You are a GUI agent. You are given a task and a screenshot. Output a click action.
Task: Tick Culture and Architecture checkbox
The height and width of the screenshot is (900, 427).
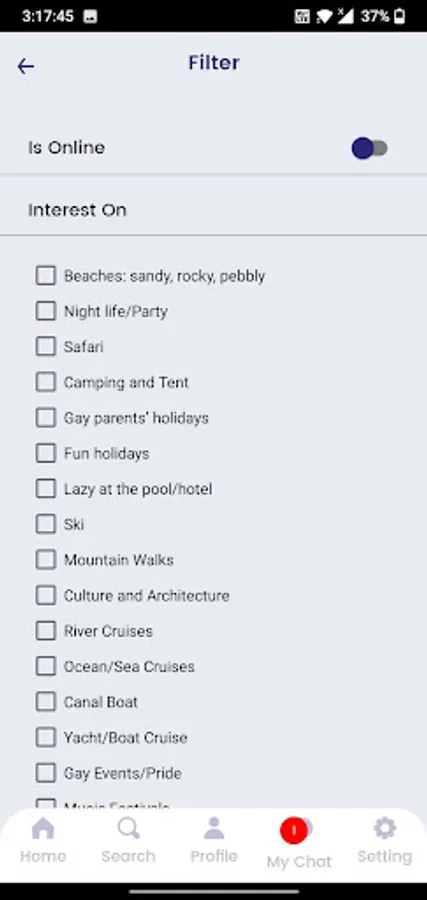[x=46, y=595]
